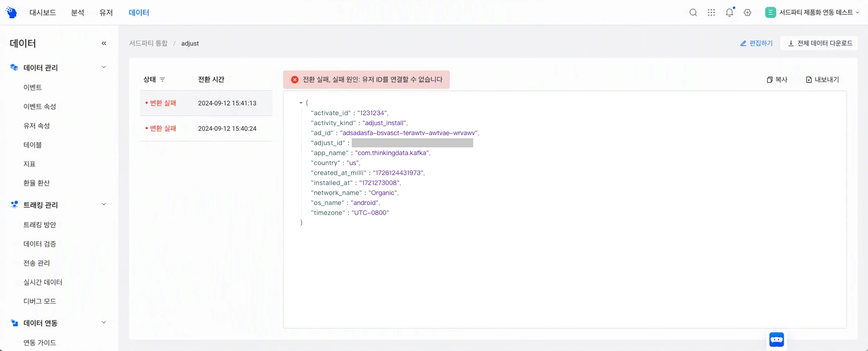Select the failed record at 15:41:13
Viewport: 868px width, 351px height.
206,103
